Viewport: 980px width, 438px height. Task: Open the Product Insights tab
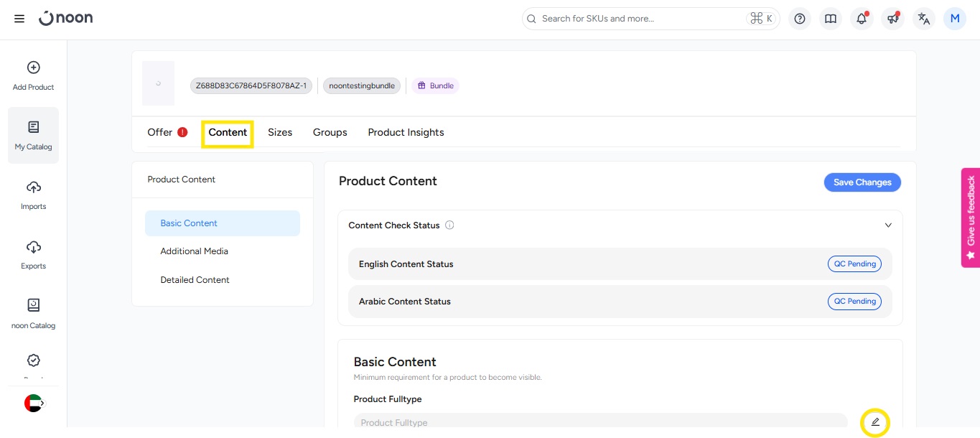406,132
